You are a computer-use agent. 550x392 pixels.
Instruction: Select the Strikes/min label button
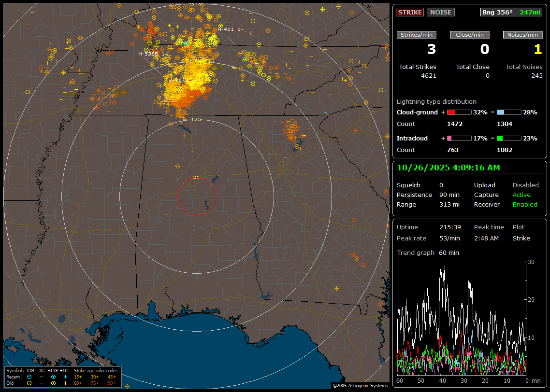click(x=417, y=35)
